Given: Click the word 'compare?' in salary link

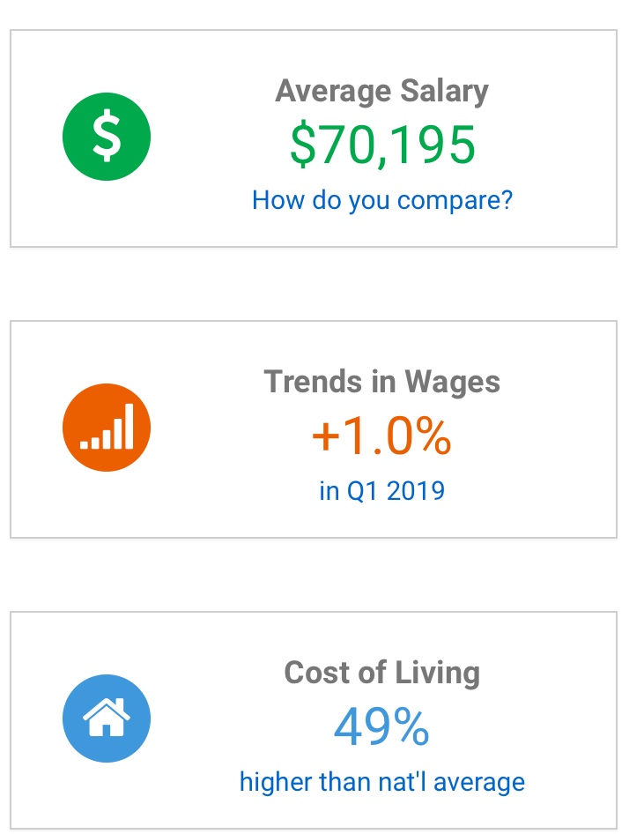Looking at the screenshot, I should click(455, 202).
